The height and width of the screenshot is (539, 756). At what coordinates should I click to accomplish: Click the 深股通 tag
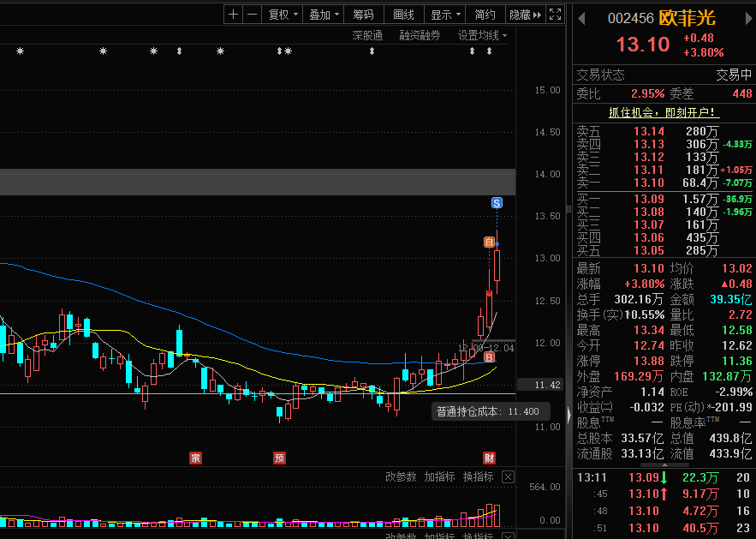[x=367, y=35]
